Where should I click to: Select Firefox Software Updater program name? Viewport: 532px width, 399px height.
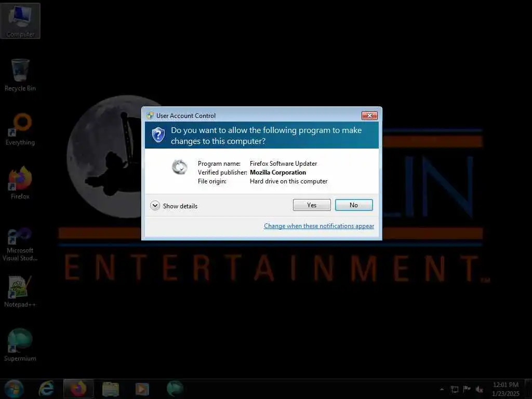coord(283,164)
